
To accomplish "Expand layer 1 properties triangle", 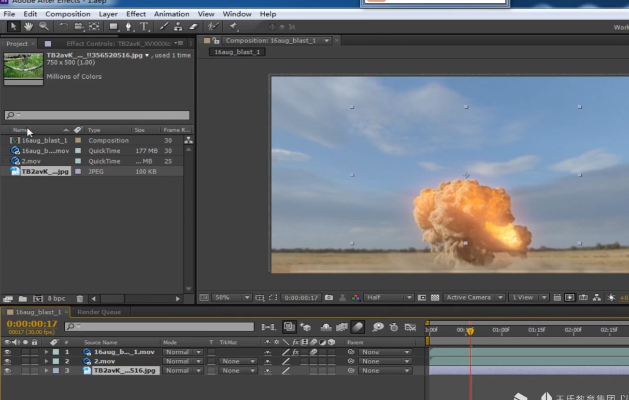I will (x=46, y=352).
